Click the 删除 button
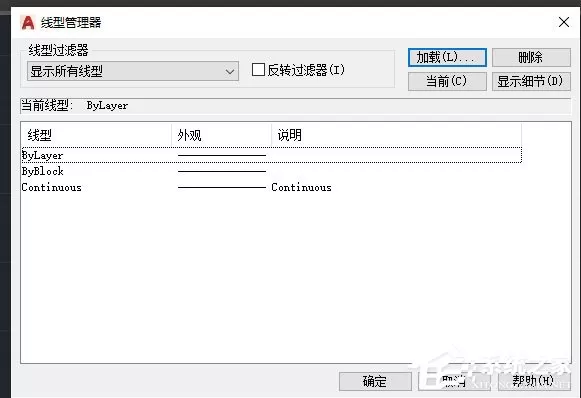 531,57
